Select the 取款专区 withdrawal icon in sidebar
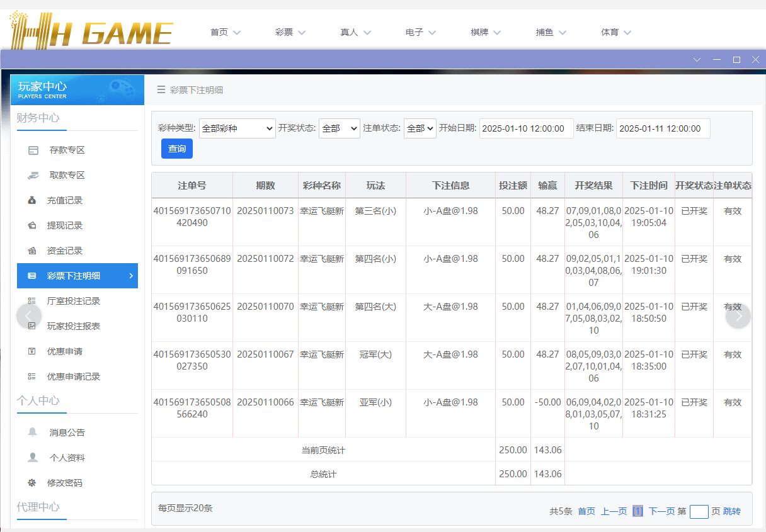Screen dimensions: 766x532 [x=34, y=175]
